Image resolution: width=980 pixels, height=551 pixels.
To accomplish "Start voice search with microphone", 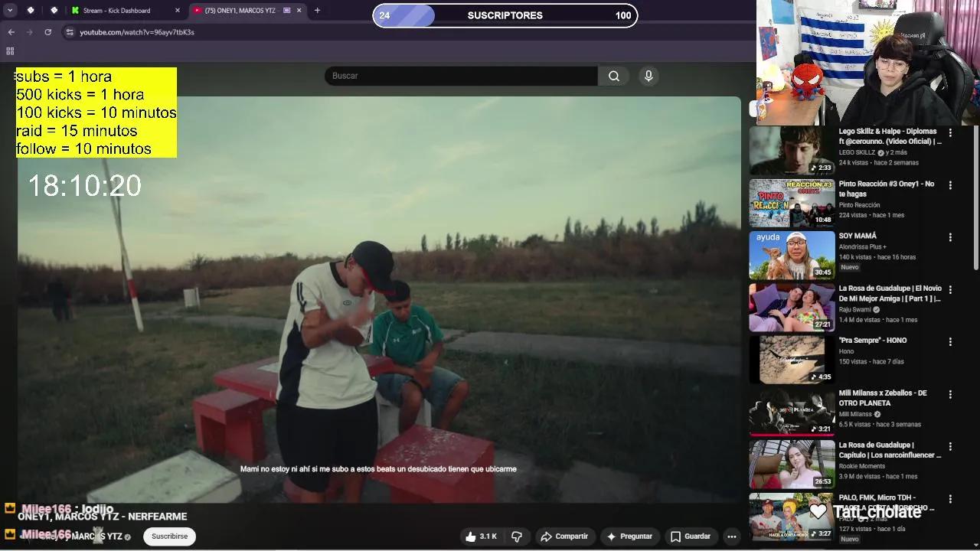I will pyautogui.click(x=648, y=76).
